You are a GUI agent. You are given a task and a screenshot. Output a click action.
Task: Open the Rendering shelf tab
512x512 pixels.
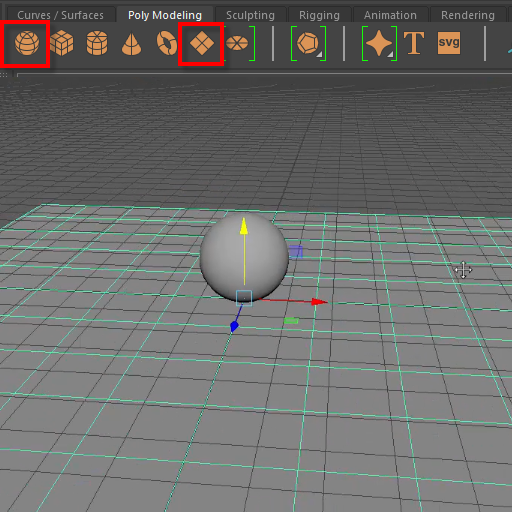(468, 15)
